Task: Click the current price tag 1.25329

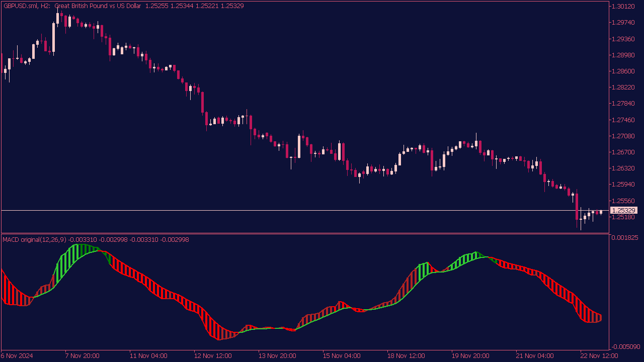Action: pos(624,210)
